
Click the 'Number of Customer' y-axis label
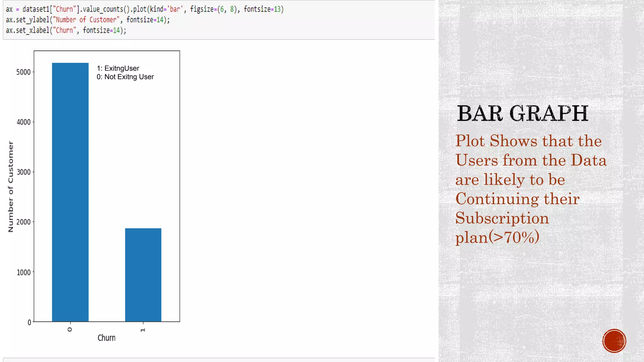pyautogui.click(x=11, y=186)
